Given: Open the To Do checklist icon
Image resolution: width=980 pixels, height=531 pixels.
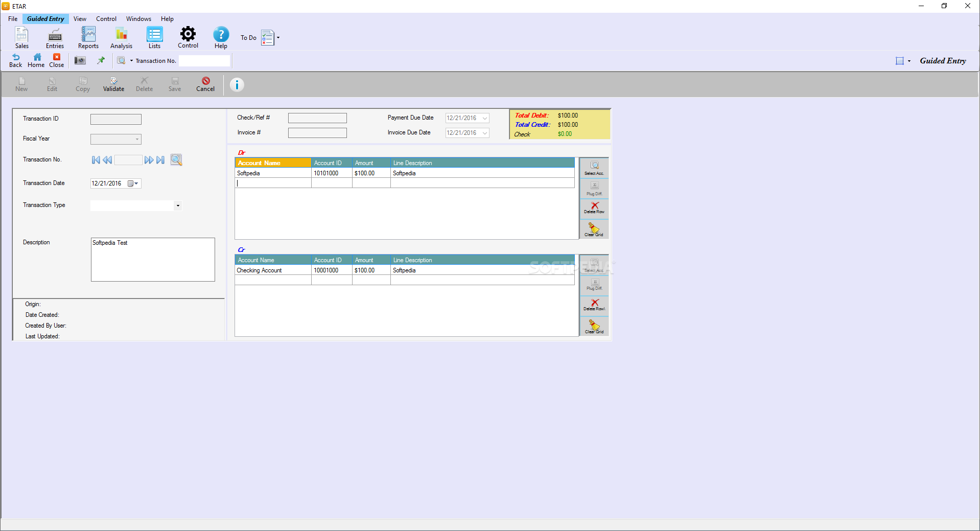Looking at the screenshot, I should pyautogui.click(x=267, y=37).
